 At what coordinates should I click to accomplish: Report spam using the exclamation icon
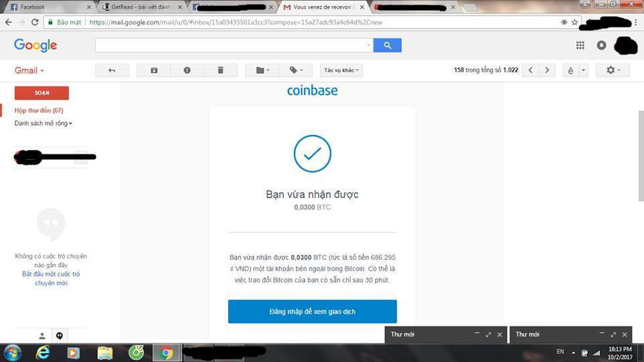coord(187,71)
